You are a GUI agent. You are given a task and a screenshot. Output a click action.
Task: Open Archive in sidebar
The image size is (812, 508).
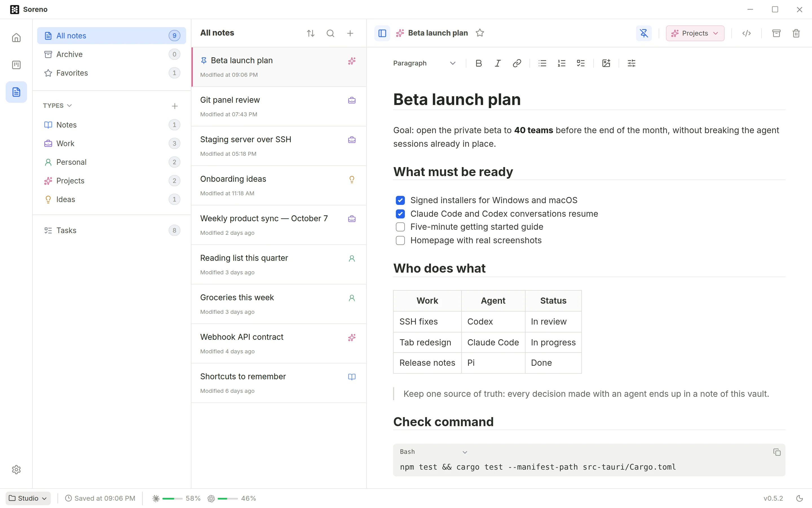[111, 54]
